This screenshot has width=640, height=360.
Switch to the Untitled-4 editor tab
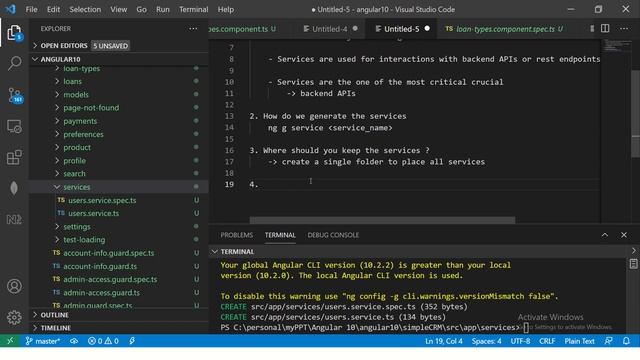pos(329,29)
